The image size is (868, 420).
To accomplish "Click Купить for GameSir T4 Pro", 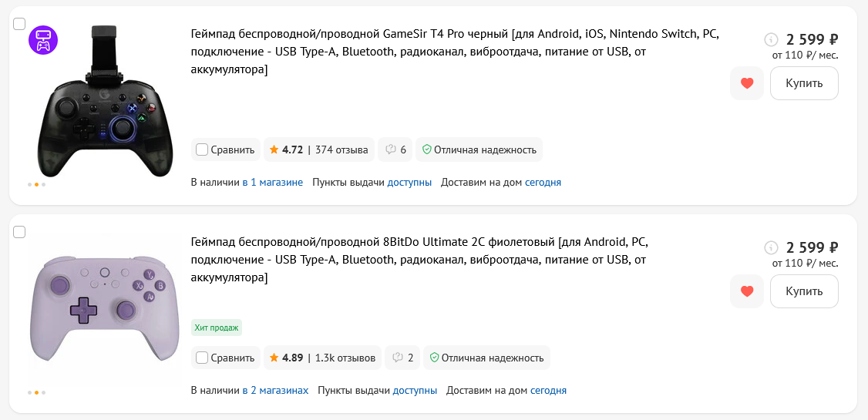I will coord(804,83).
